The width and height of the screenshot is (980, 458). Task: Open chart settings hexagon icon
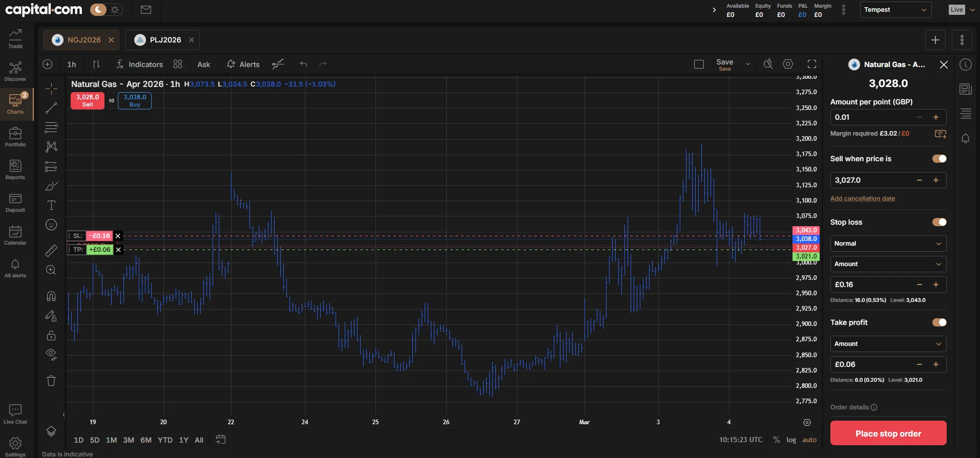(788, 64)
